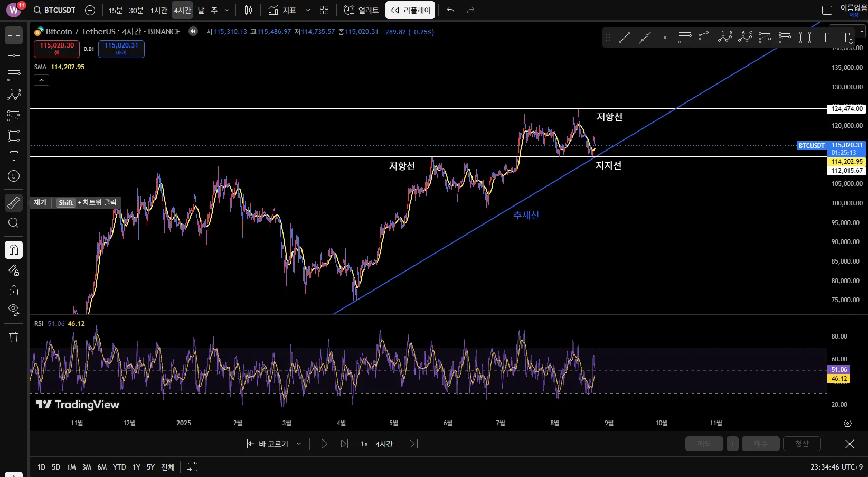Screen dimensions: 868x477
Task: Select the long position tool in favorites toolbar
Action: 765,38
